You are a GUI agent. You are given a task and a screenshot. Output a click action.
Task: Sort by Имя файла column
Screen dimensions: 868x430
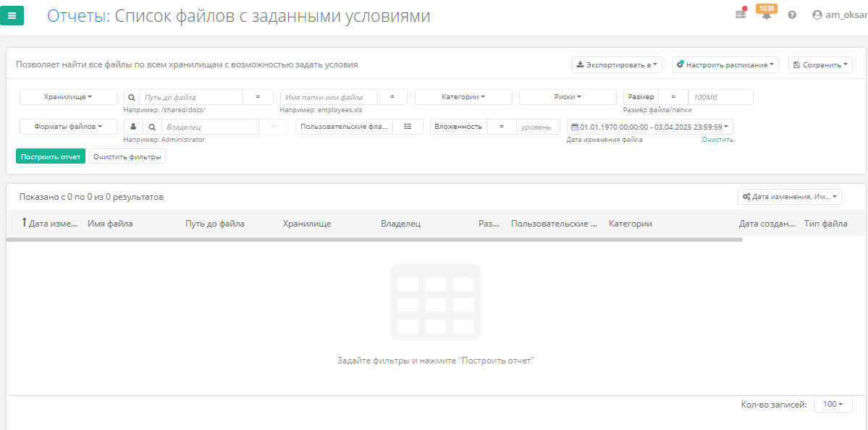point(110,224)
